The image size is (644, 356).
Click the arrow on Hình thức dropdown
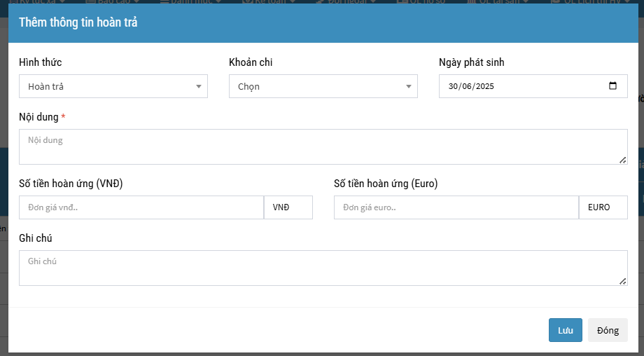pyautogui.click(x=199, y=87)
